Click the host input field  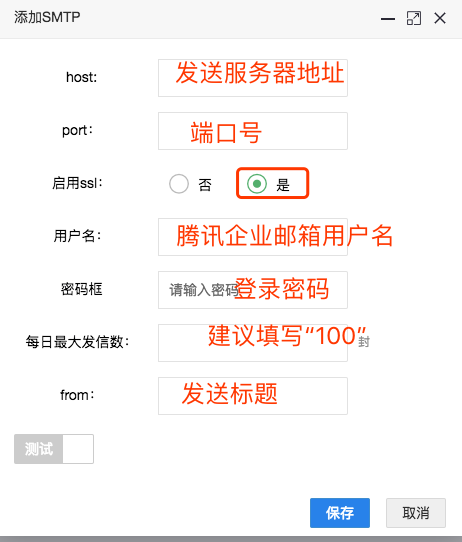(253, 78)
